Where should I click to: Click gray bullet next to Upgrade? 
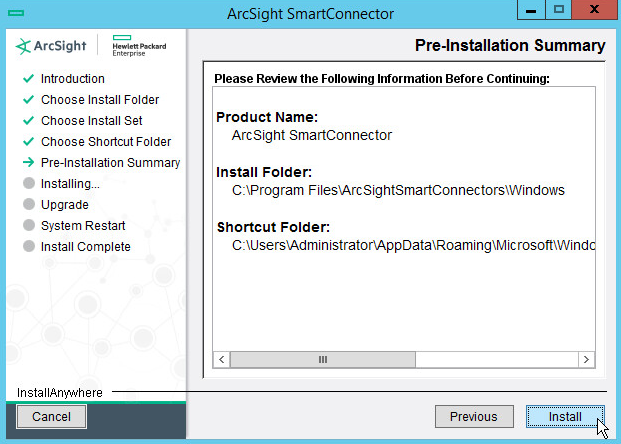coord(27,205)
